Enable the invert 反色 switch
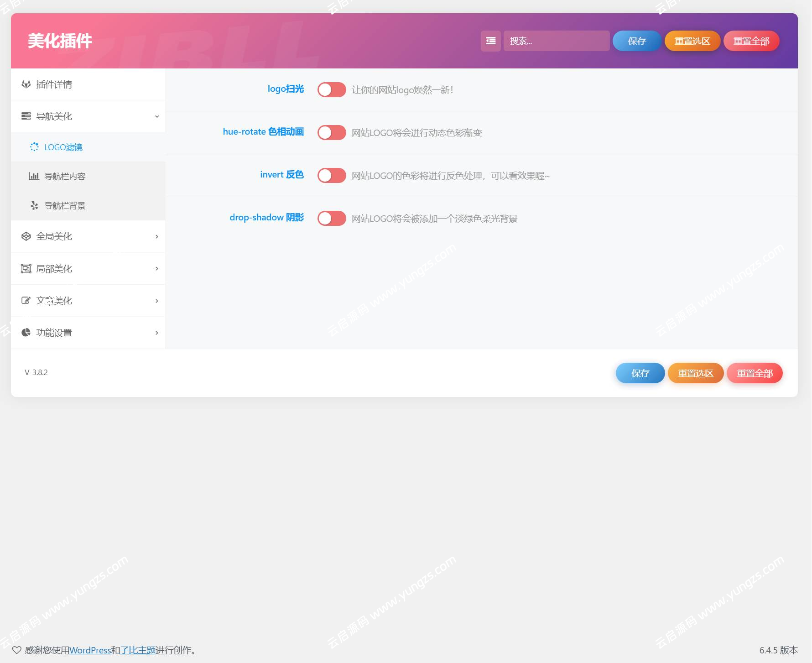 [332, 175]
